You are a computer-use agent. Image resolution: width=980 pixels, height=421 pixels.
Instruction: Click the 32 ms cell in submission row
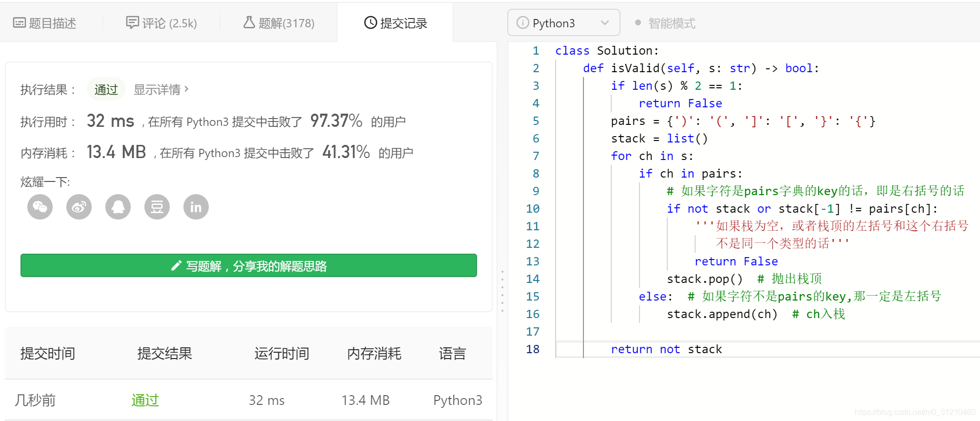pos(267,401)
